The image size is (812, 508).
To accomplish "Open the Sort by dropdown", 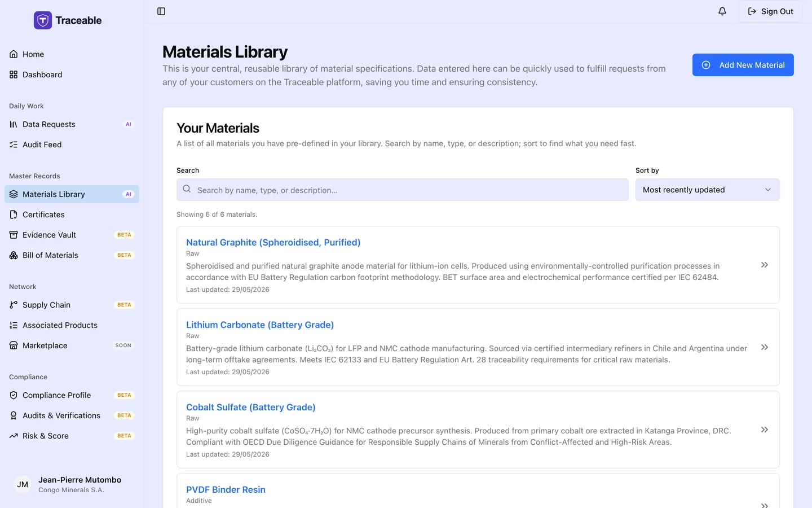I will click(x=707, y=190).
